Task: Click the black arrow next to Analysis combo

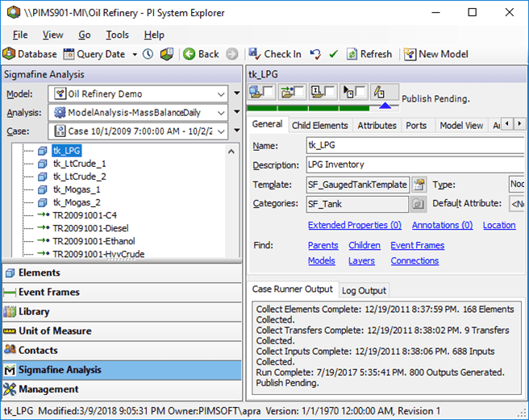Action: 237,112
